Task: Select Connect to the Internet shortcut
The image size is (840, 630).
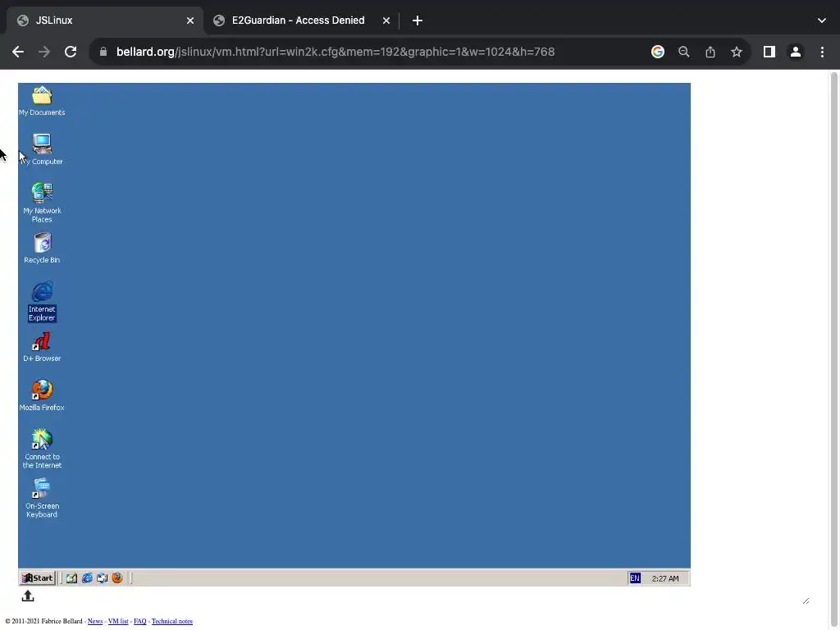Action: (42, 449)
